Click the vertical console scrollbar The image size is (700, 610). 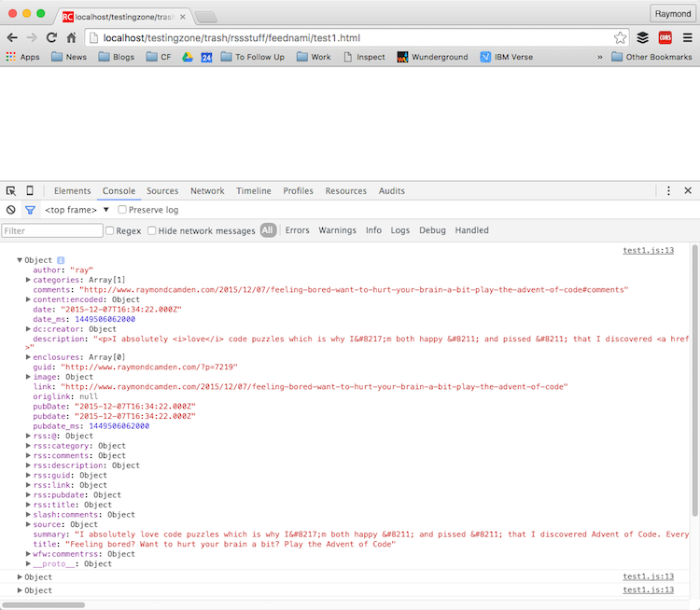tap(695, 381)
